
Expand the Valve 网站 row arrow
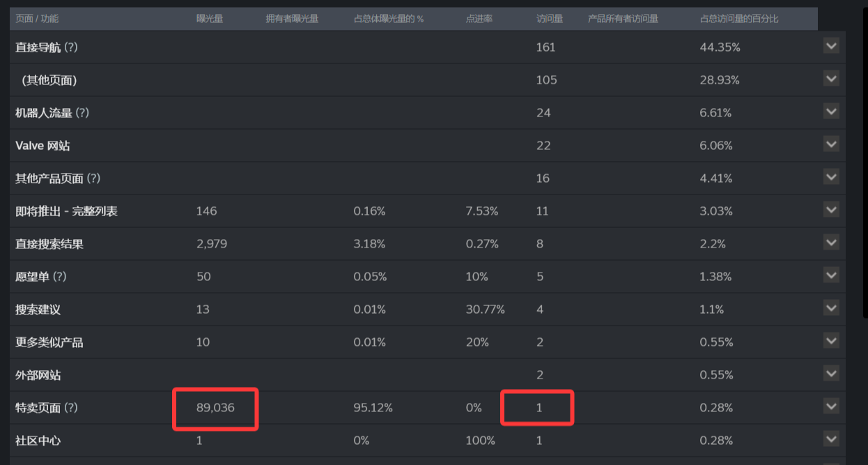pos(831,145)
